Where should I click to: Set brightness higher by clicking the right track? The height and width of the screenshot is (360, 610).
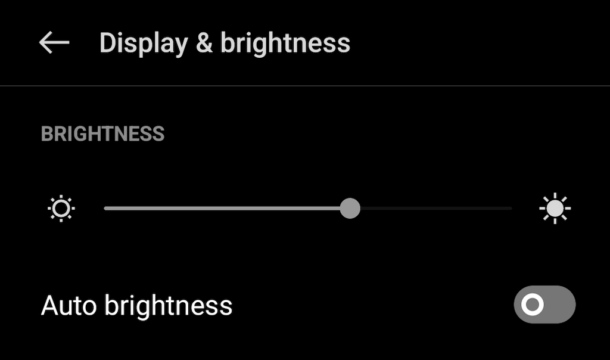[436, 209]
